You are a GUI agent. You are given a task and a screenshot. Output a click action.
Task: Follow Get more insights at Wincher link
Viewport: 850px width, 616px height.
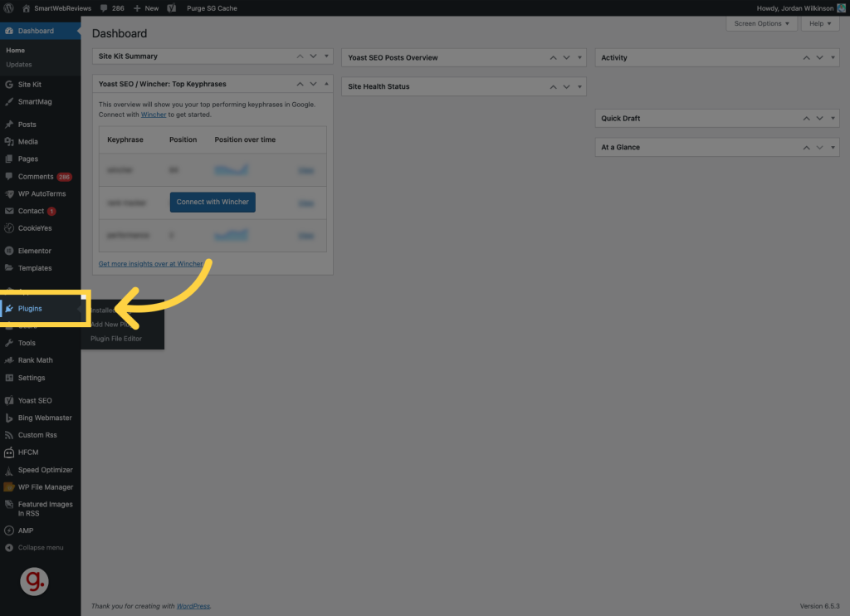click(150, 264)
